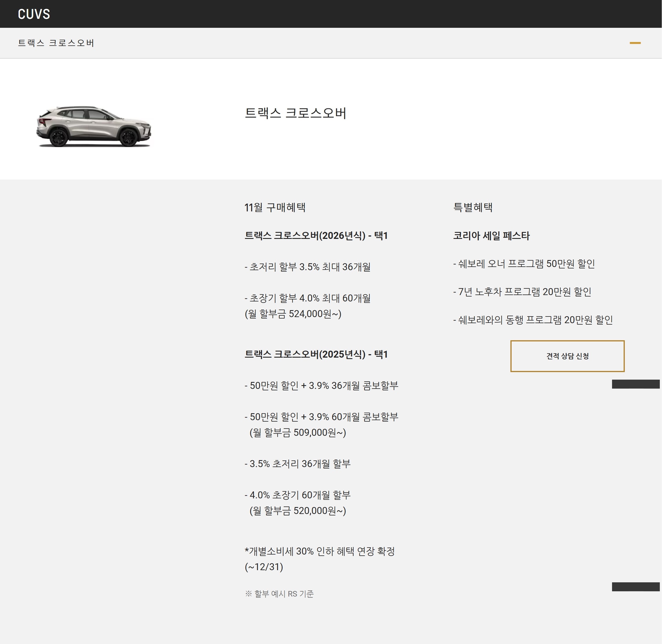Collapse the 트랙스 크로스오버 accordion minus icon
Screen dimensions: 663x644
click(x=635, y=43)
